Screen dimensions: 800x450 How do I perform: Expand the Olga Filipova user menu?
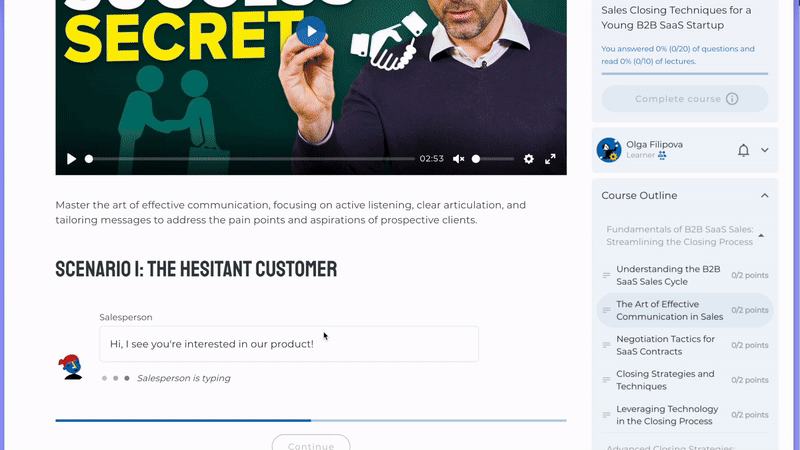(764, 150)
